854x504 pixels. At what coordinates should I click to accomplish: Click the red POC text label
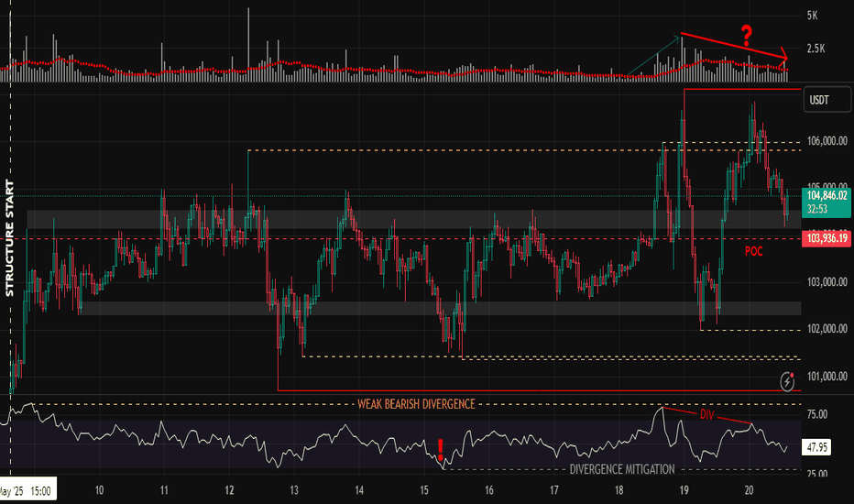pyautogui.click(x=754, y=251)
